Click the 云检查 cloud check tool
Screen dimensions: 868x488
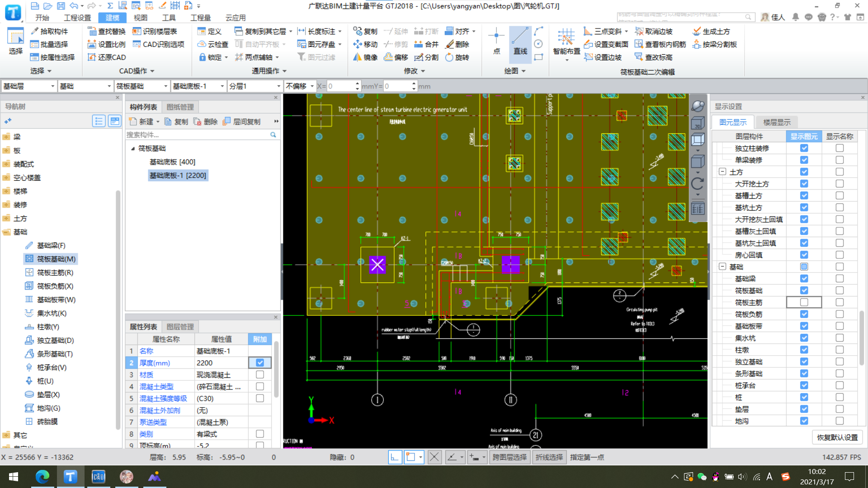(213, 44)
